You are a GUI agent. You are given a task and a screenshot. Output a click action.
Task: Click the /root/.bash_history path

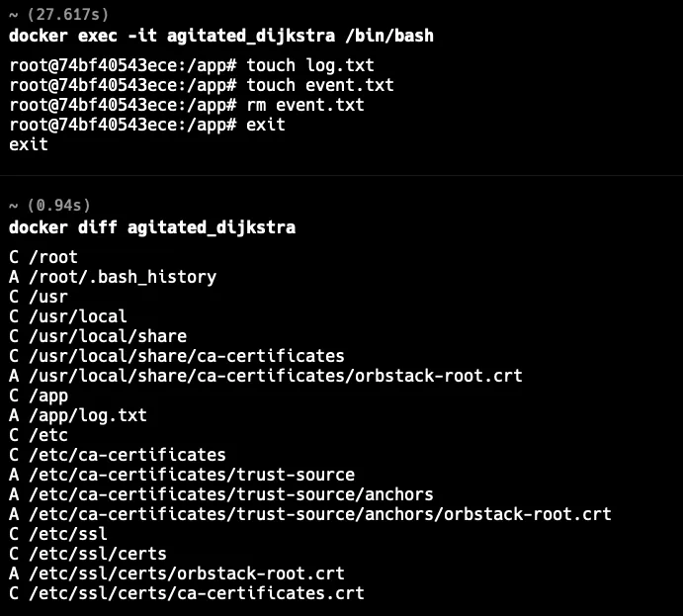tap(123, 277)
